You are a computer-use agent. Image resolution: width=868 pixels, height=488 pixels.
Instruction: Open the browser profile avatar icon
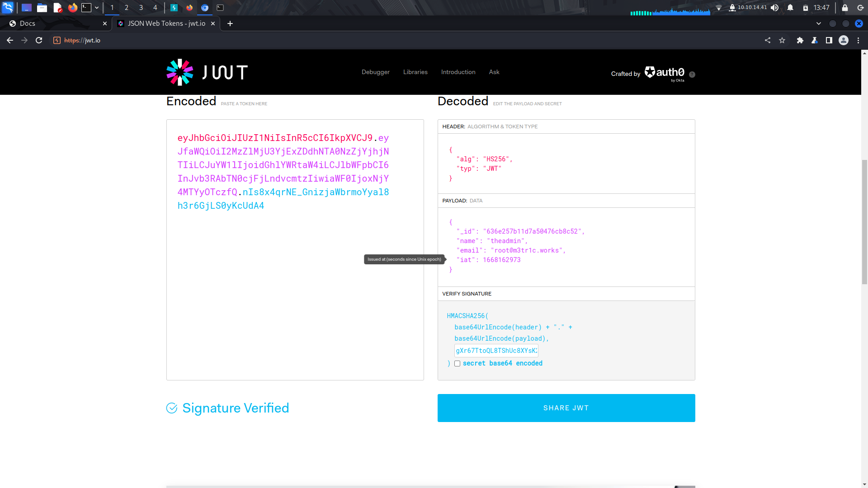coord(844,40)
